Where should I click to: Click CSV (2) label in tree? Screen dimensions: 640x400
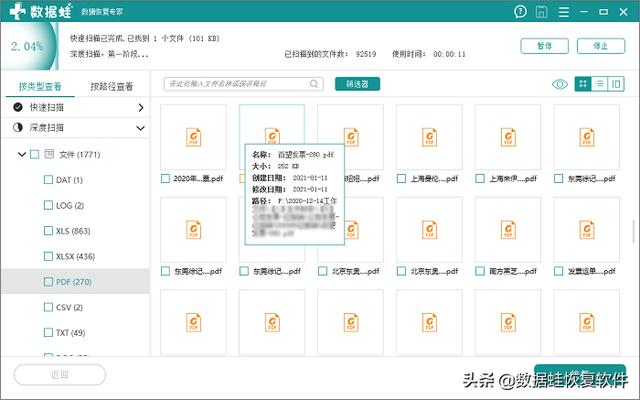[x=69, y=307]
